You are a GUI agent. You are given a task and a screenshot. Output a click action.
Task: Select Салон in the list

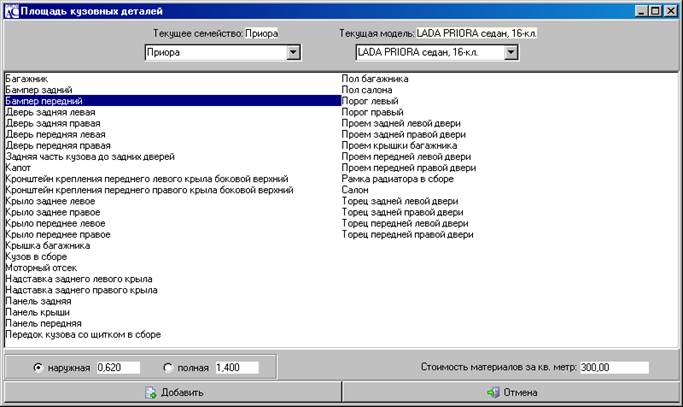tap(355, 190)
